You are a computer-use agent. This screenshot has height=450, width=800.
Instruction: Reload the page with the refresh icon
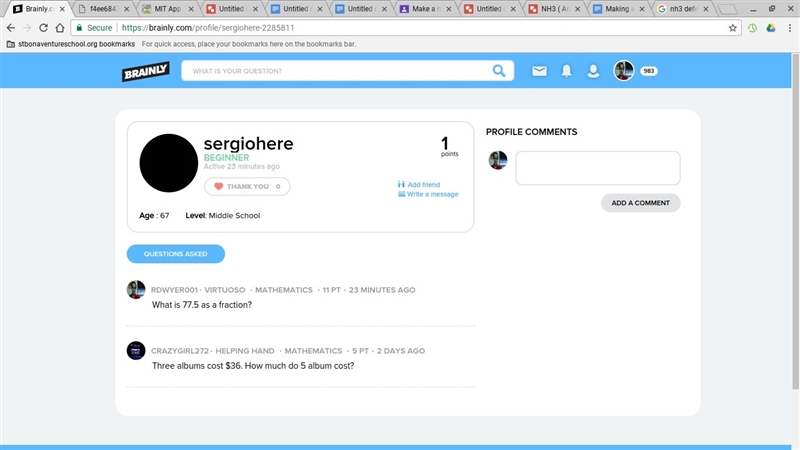coord(43,28)
